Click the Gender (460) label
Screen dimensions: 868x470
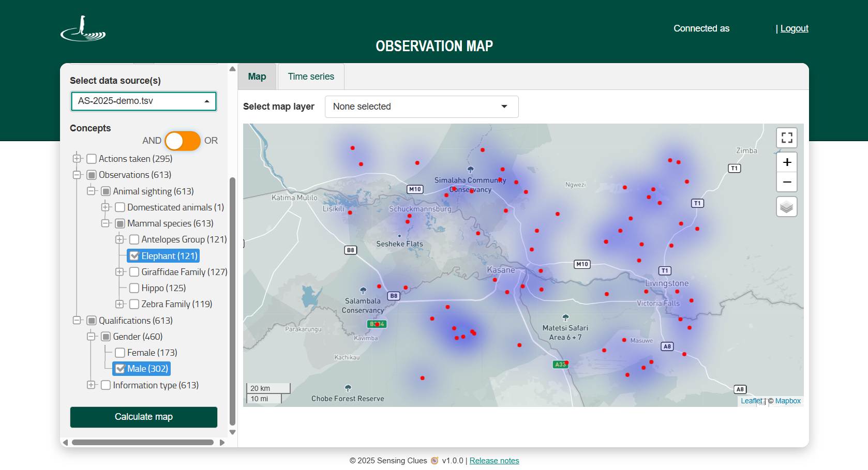pyautogui.click(x=138, y=337)
